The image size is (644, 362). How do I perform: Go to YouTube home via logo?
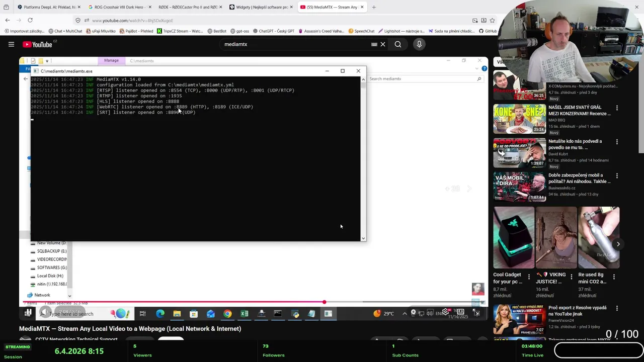37,44
